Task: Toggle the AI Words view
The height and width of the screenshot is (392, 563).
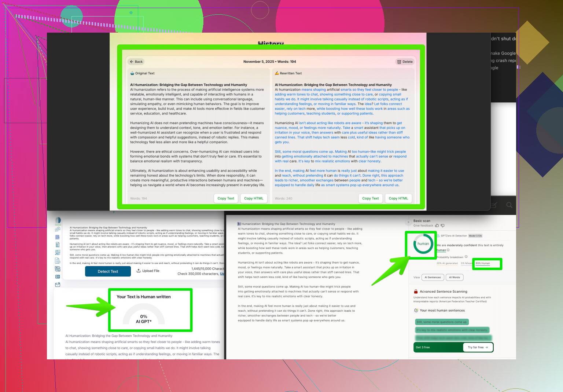Action: (455, 278)
